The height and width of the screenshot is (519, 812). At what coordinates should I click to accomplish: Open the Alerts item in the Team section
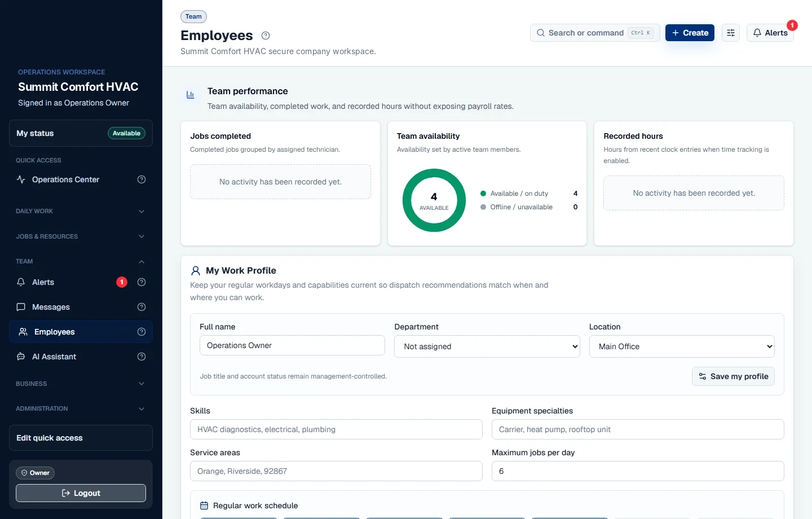coord(43,282)
